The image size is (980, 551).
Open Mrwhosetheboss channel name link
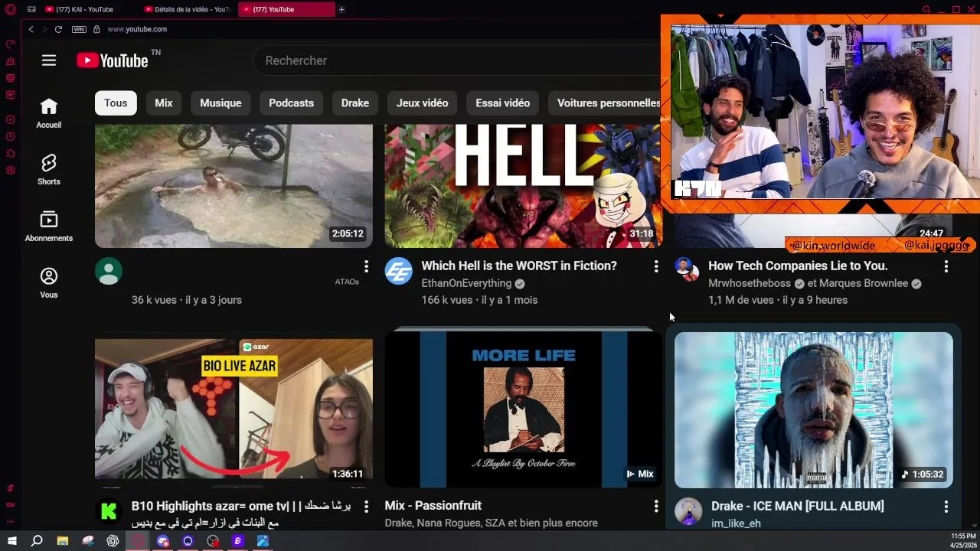point(750,283)
